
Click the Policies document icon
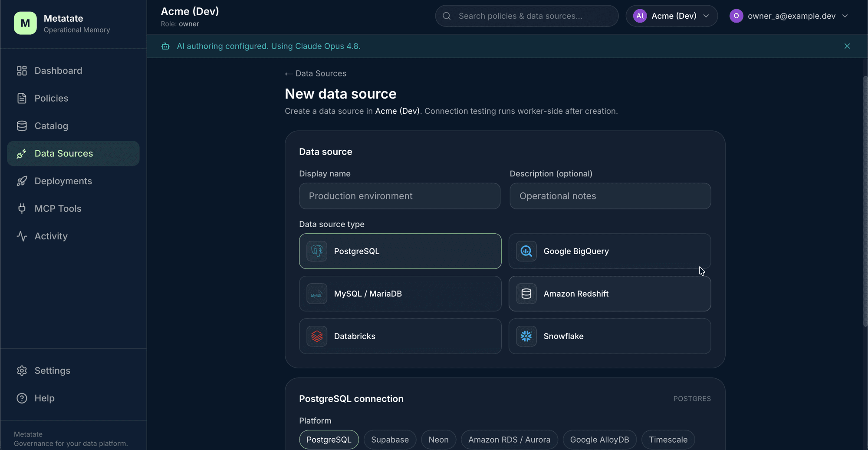22,98
